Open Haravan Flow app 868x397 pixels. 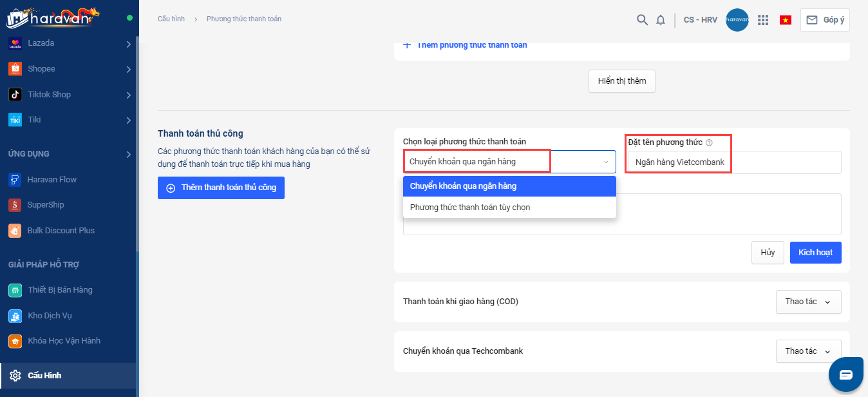52,179
